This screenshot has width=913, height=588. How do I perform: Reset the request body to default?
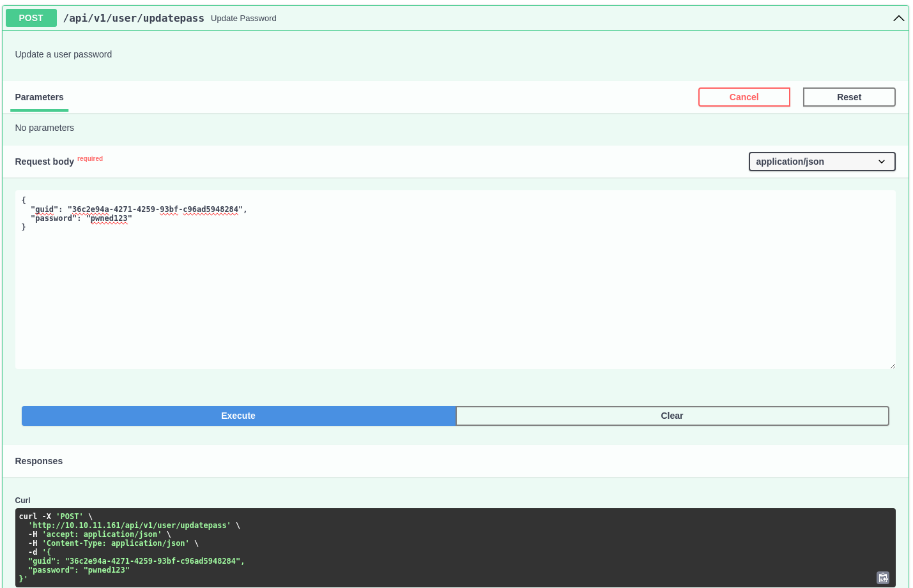tap(848, 97)
